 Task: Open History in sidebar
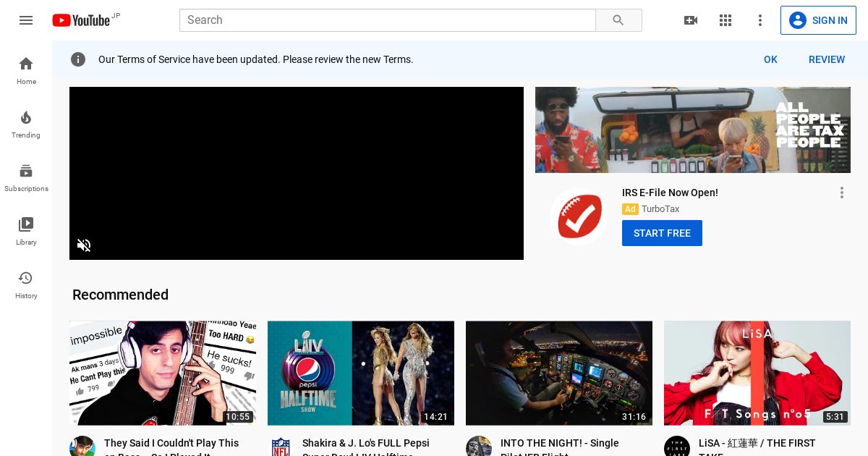[26, 284]
